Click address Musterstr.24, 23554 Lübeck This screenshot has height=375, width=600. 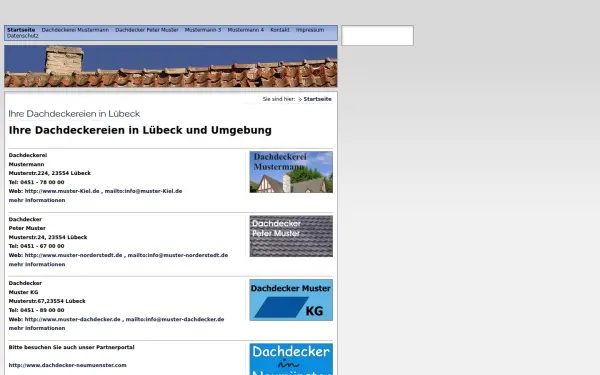(48, 237)
